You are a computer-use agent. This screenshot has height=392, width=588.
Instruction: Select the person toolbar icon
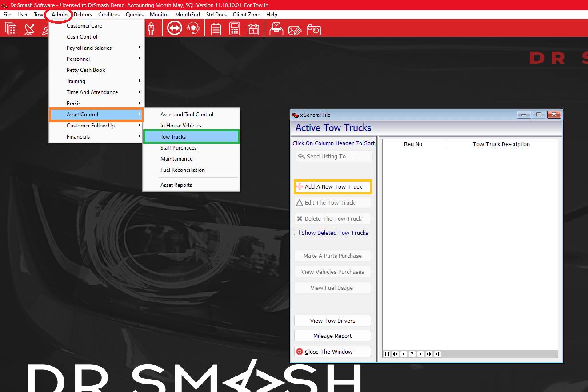pos(152,28)
